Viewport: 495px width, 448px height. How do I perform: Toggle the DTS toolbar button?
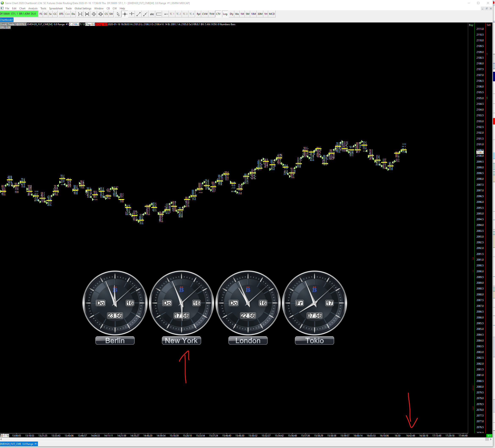tap(61, 14)
